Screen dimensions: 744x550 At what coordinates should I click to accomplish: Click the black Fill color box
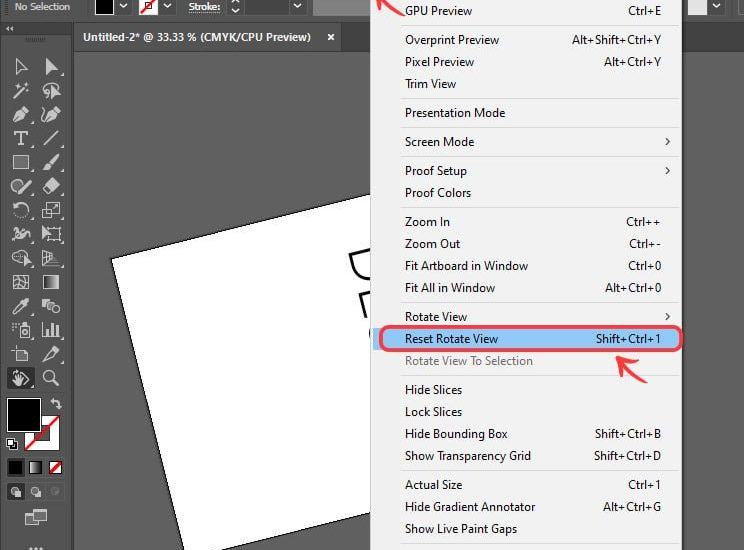click(24, 415)
